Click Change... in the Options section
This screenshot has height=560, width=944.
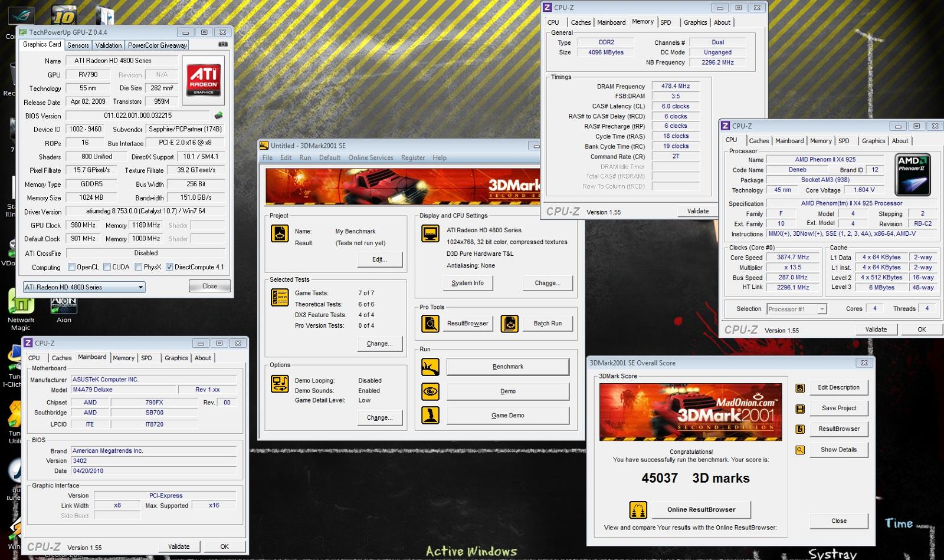point(379,418)
